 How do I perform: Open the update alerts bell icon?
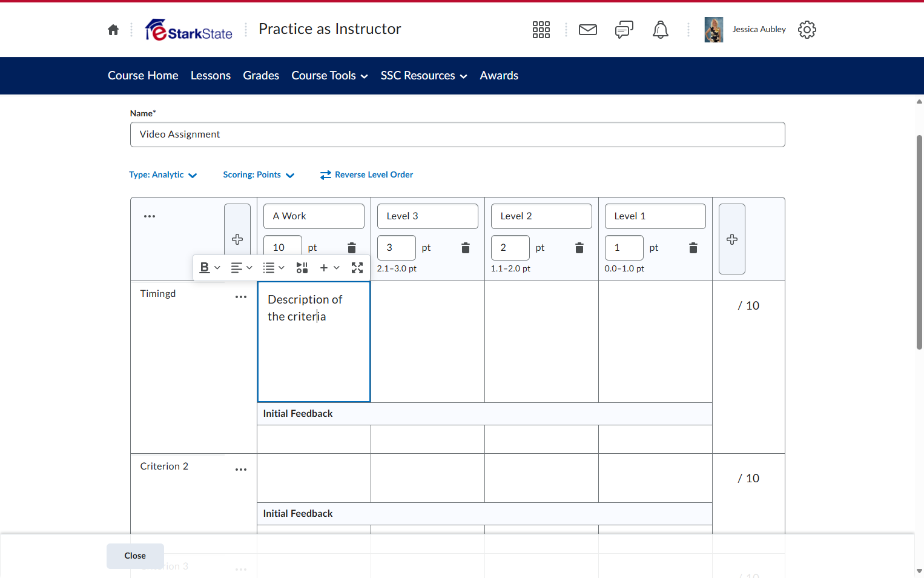click(x=661, y=29)
